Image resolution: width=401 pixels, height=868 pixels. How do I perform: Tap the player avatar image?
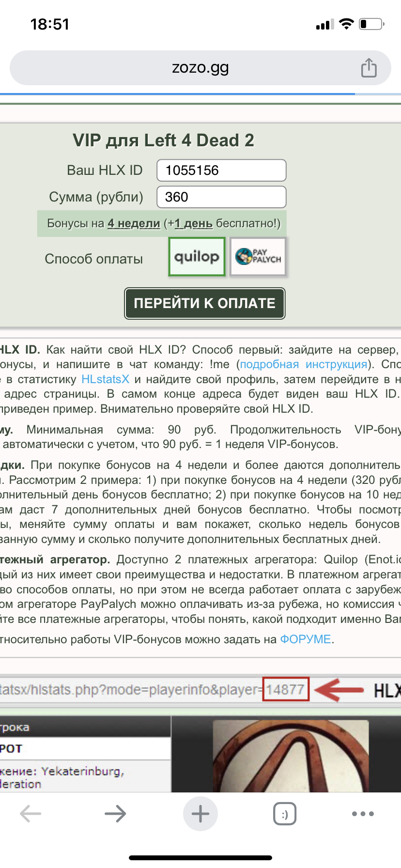[x=291, y=756]
